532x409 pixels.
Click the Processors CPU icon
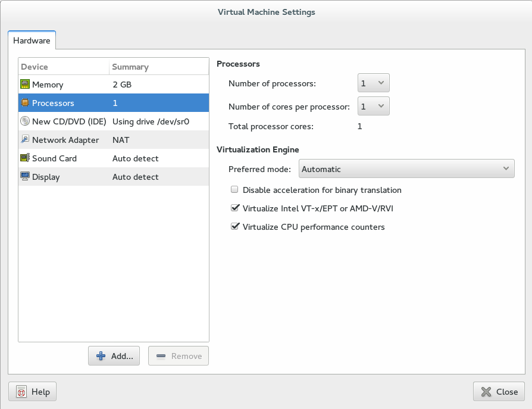[x=25, y=103]
